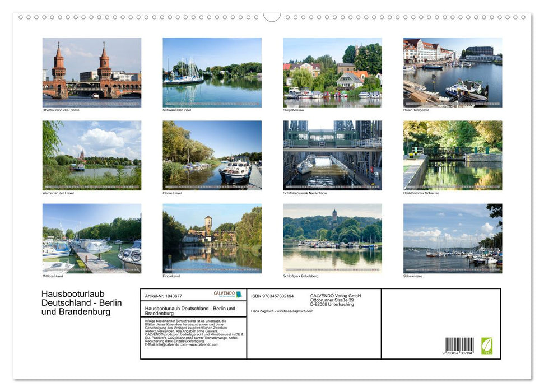
Task: Select the Schiffshebewerk Niederfinow image
Action: [332, 156]
